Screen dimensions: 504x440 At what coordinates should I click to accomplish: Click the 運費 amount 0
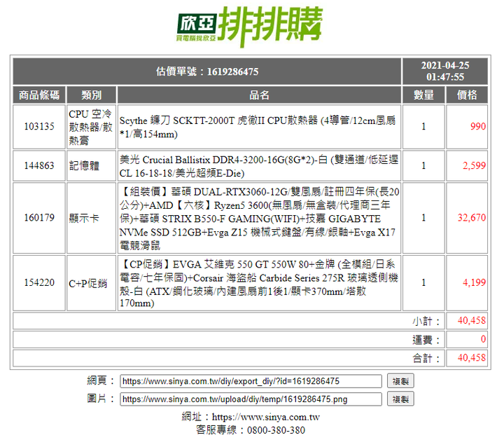click(x=483, y=339)
